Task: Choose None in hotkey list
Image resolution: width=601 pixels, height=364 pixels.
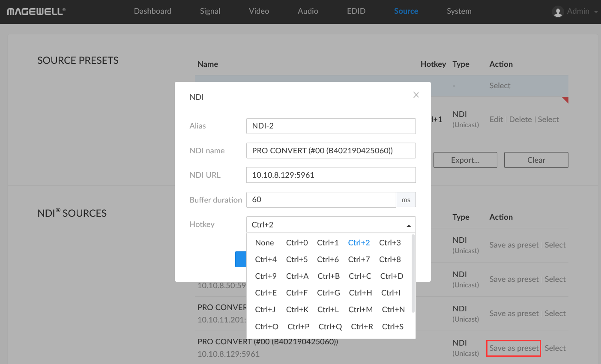Action: tap(264, 243)
